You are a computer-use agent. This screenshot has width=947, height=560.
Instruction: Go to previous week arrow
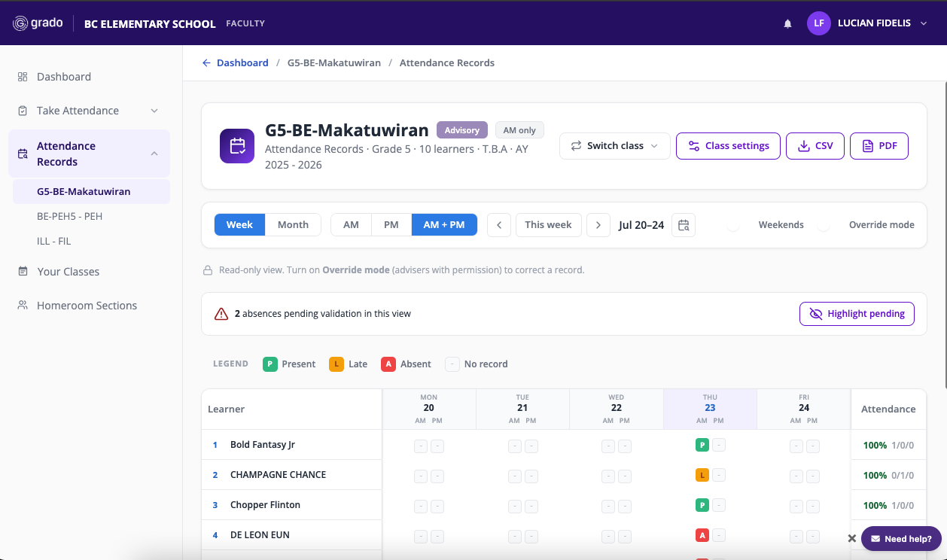tap(499, 225)
